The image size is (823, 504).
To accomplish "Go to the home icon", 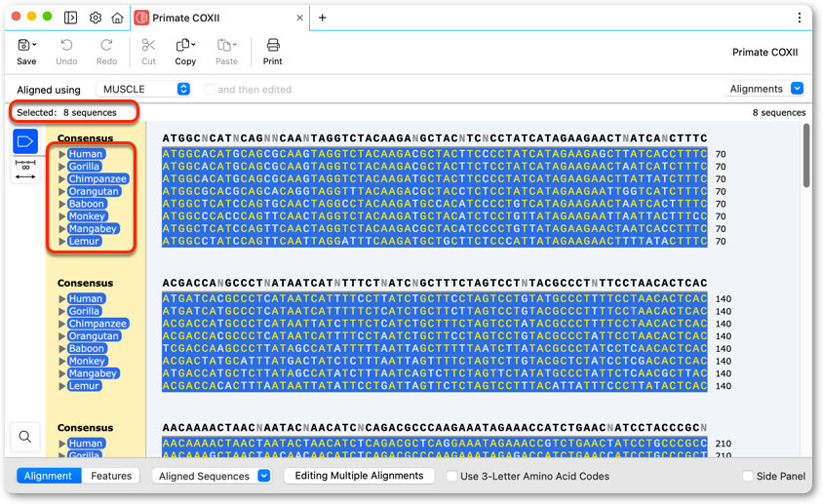I will point(118,18).
